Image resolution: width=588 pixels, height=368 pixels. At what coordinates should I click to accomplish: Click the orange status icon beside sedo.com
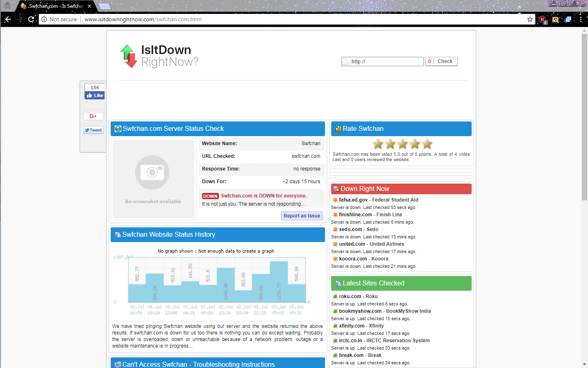coord(335,229)
